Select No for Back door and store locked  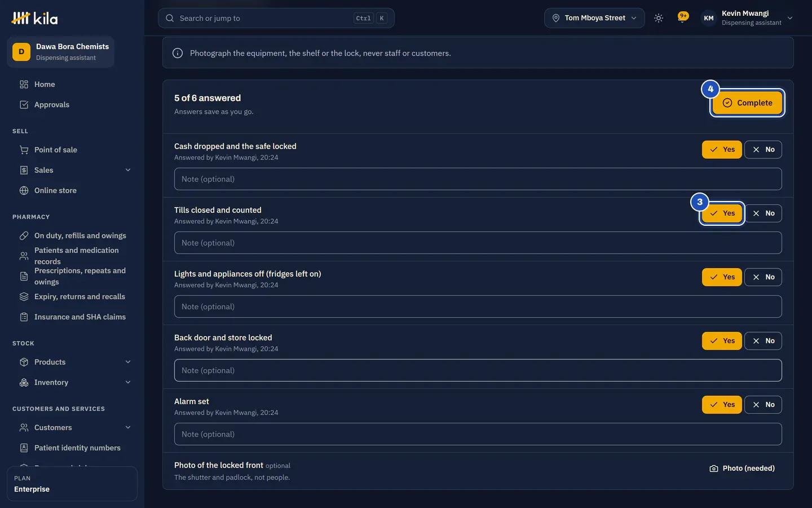click(763, 341)
